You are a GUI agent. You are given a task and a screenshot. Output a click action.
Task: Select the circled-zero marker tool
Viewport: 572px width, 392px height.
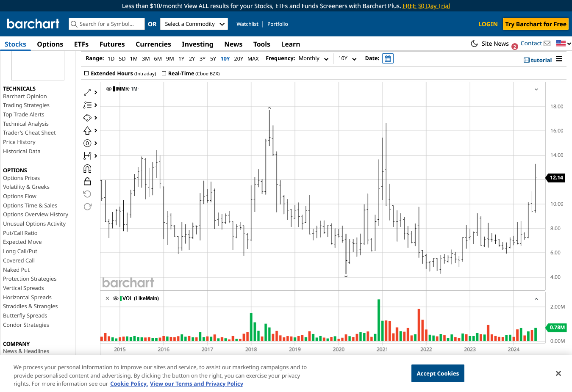coord(87,143)
